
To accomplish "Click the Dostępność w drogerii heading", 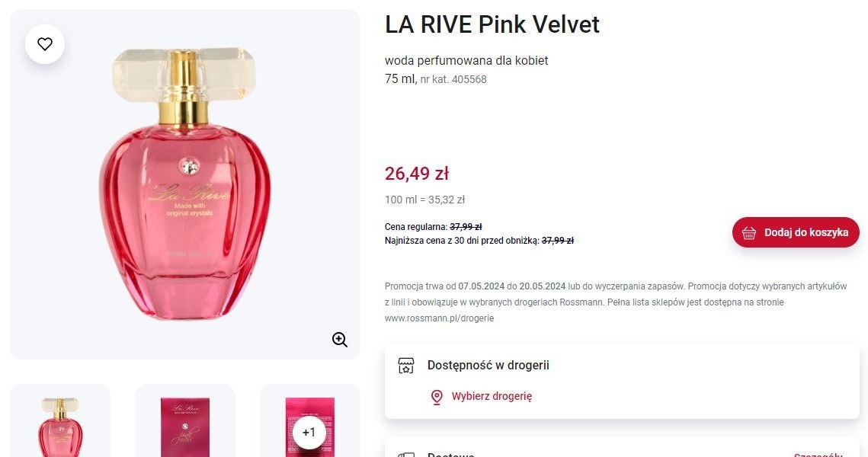I will (488, 366).
